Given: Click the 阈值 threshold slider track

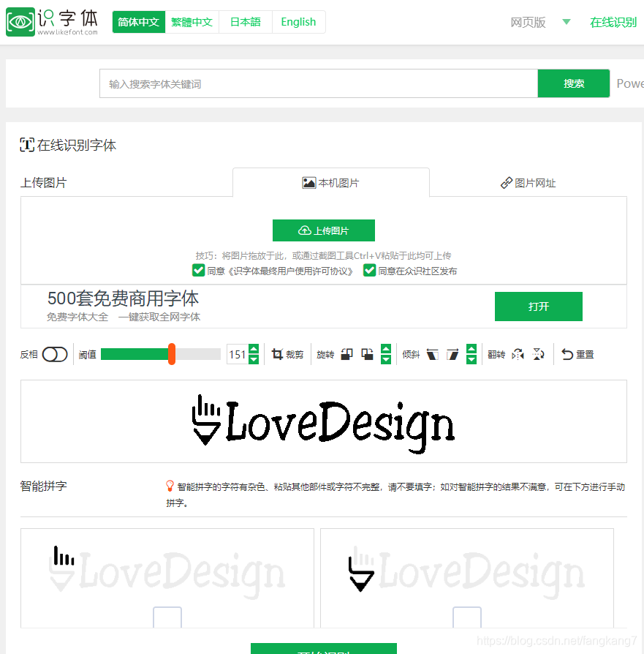Looking at the screenshot, I should [x=161, y=354].
